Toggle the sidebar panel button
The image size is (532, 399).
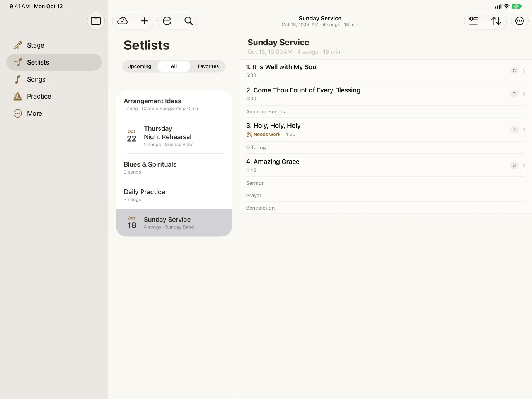click(95, 21)
